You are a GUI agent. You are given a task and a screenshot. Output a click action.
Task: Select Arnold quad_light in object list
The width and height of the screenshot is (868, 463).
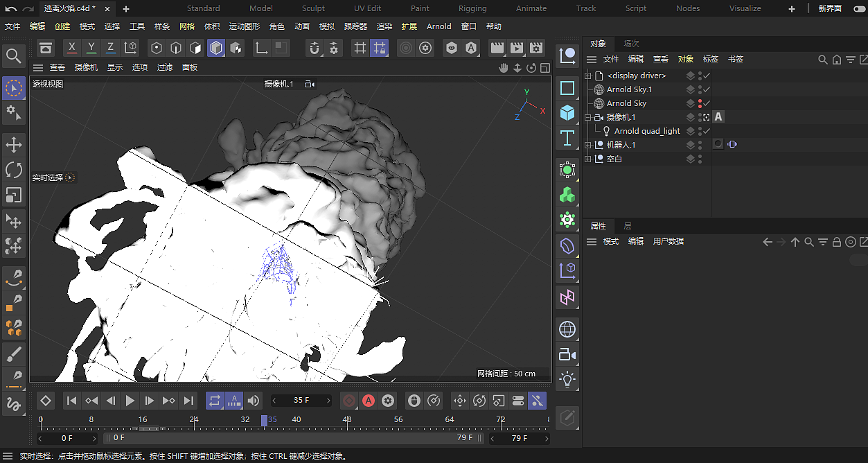tap(647, 131)
